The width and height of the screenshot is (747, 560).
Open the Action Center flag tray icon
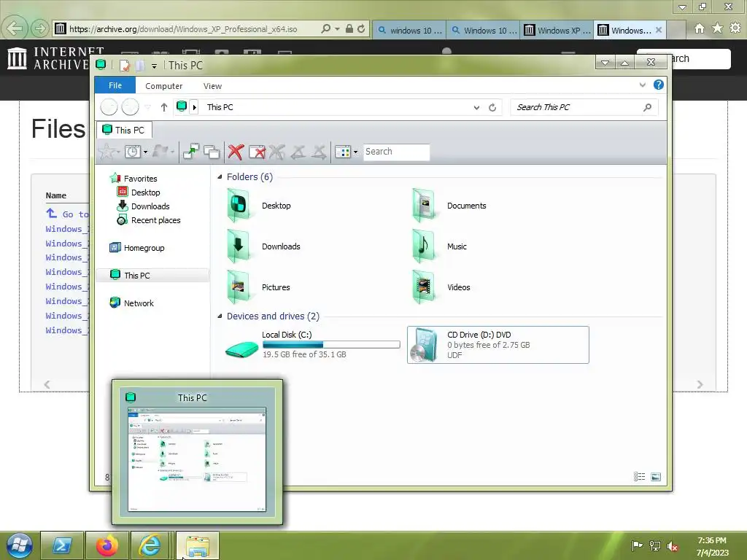coord(636,546)
